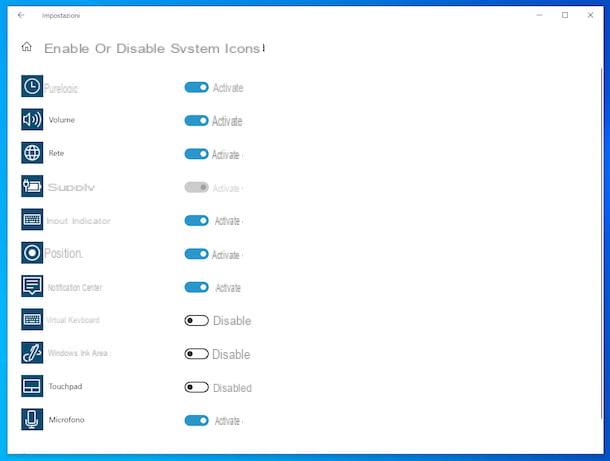This screenshot has height=461, width=610.
Task: Enable the Virtual Keyboard toggle
Action: 196,321
